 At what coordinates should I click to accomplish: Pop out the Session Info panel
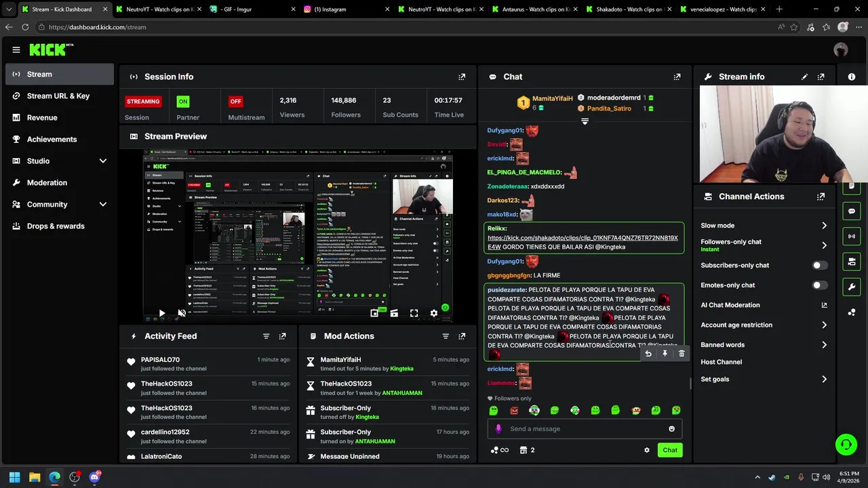[x=462, y=77]
